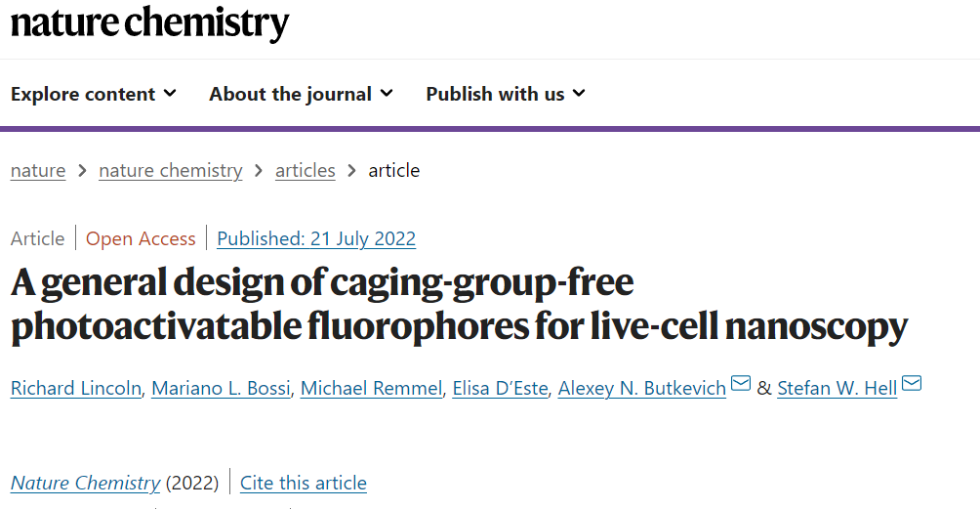
Task: Open the About the journal dropdown
Action: (302, 94)
